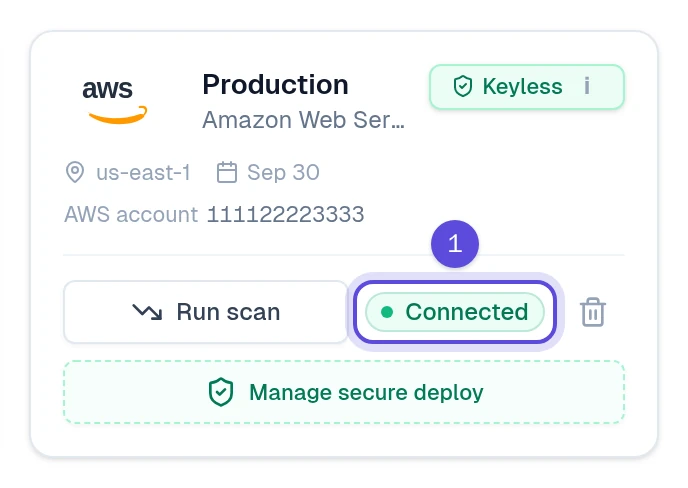
Task: Click the truncated 'Amazon Web Ser…' subtitle
Action: [x=303, y=120]
